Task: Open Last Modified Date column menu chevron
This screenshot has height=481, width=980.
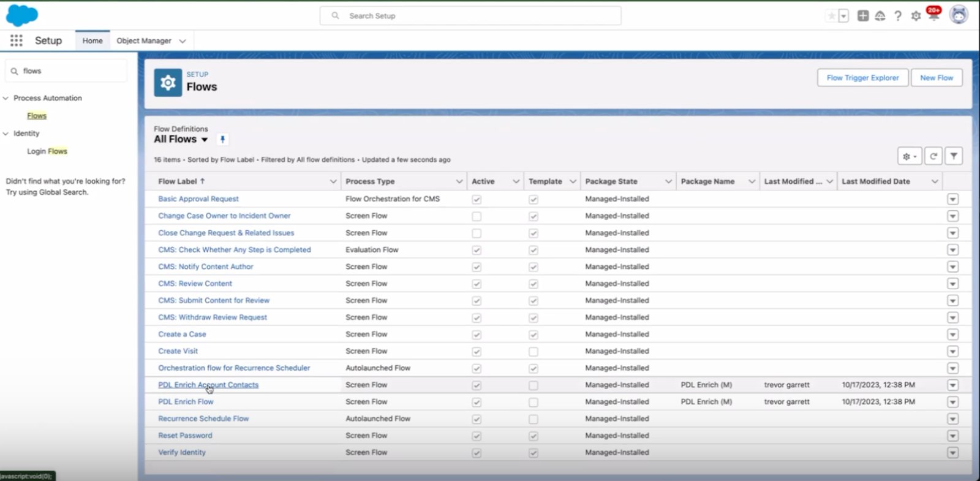Action: click(x=935, y=181)
